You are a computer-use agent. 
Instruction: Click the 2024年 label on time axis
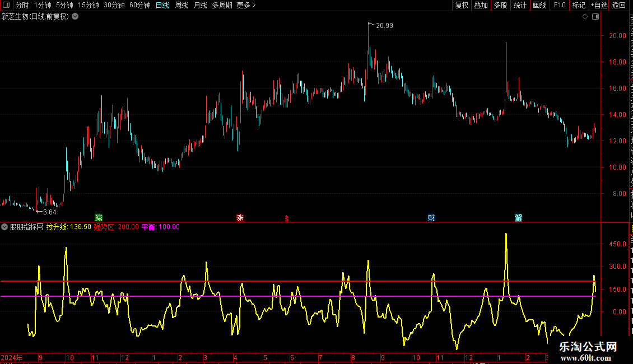(12, 357)
